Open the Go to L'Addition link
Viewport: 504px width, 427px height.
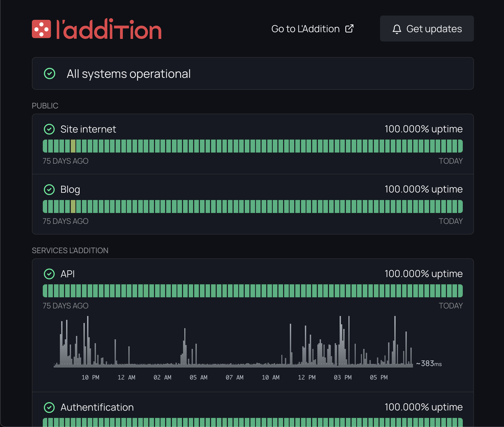(x=312, y=29)
